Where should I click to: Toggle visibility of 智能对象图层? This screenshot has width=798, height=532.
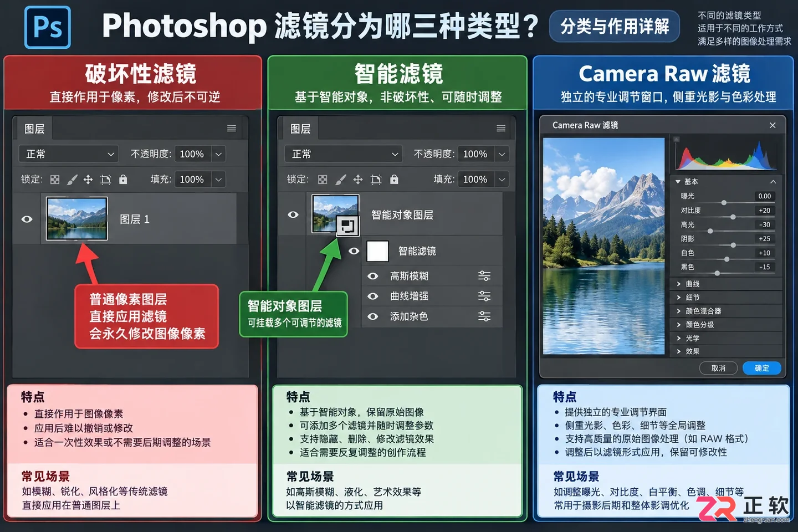tap(293, 214)
